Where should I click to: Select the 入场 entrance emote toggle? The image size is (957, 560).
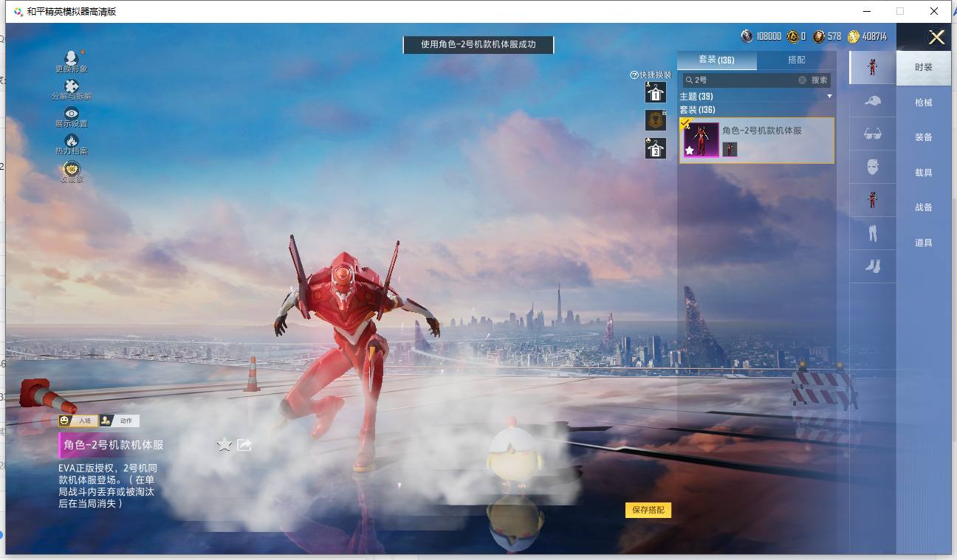click(78, 421)
